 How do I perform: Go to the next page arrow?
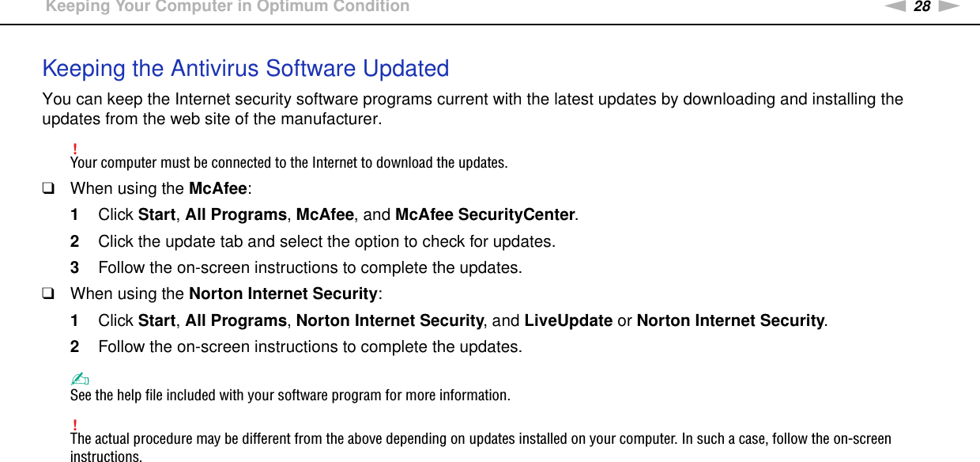[948, 6]
